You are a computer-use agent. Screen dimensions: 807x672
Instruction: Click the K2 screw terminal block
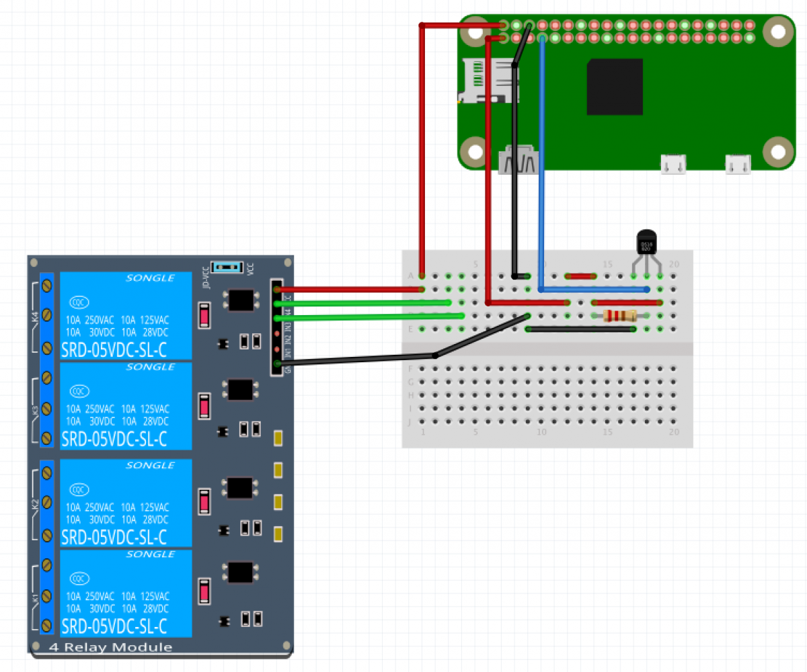(x=46, y=503)
